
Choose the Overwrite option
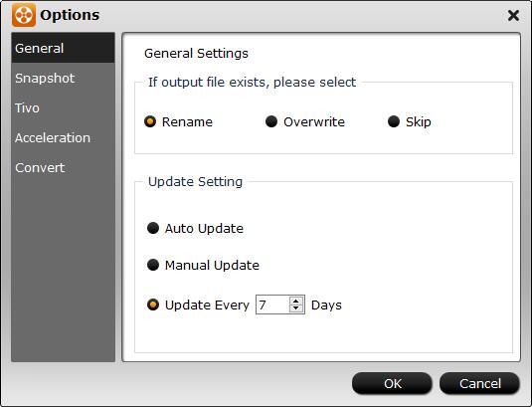pos(271,121)
